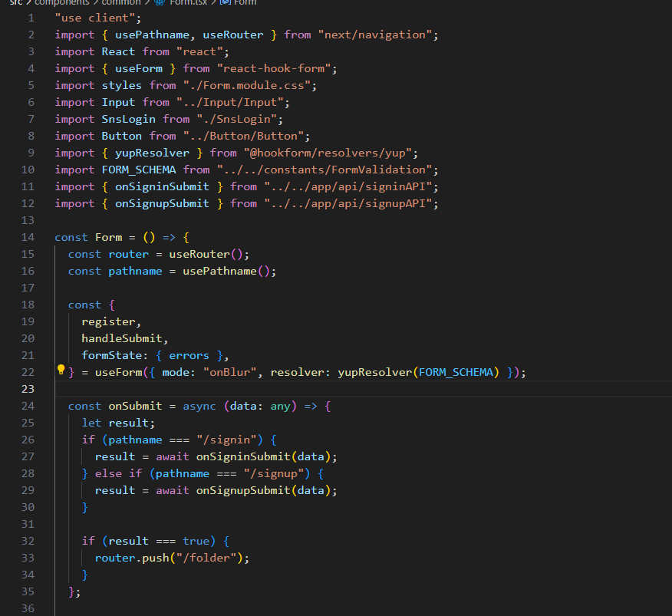Viewport: 672px width, 616px height.
Task: Click handleSubmit on line 20
Action: pyautogui.click(x=122, y=338)
